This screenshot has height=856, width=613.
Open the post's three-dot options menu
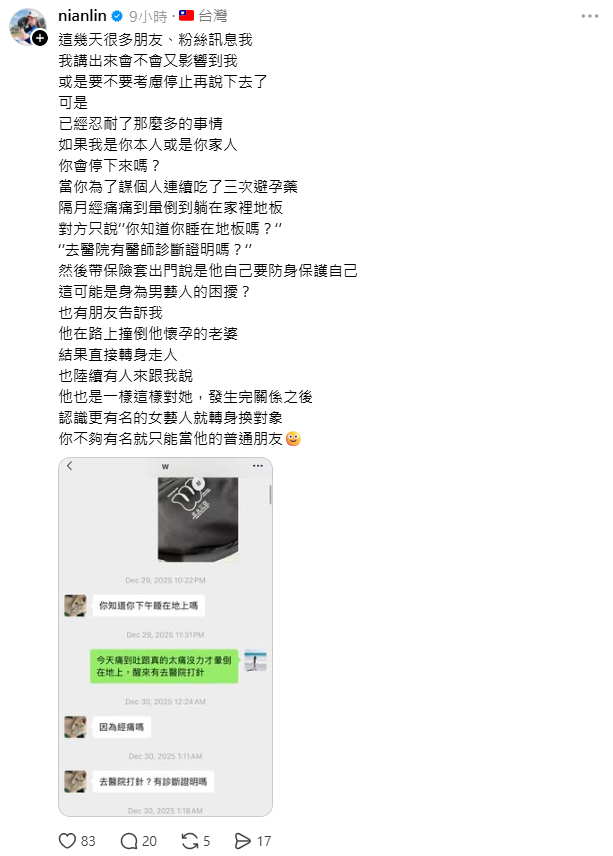click(x=590, y=16)
